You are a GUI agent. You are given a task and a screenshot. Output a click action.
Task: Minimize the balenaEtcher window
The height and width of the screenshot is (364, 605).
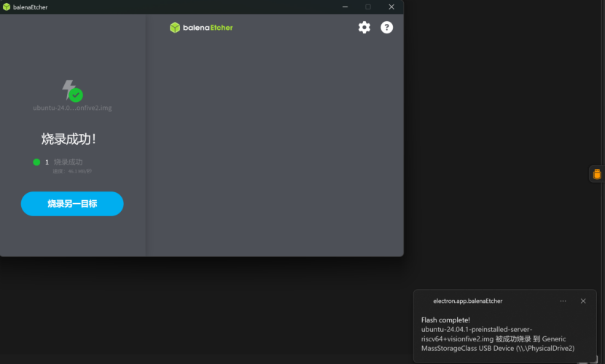point(345,7)
